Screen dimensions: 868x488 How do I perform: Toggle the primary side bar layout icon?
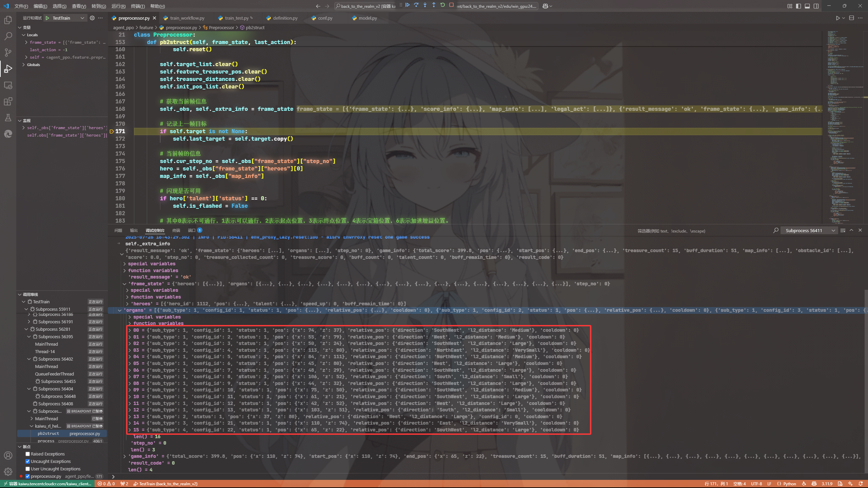click(799, 6)
